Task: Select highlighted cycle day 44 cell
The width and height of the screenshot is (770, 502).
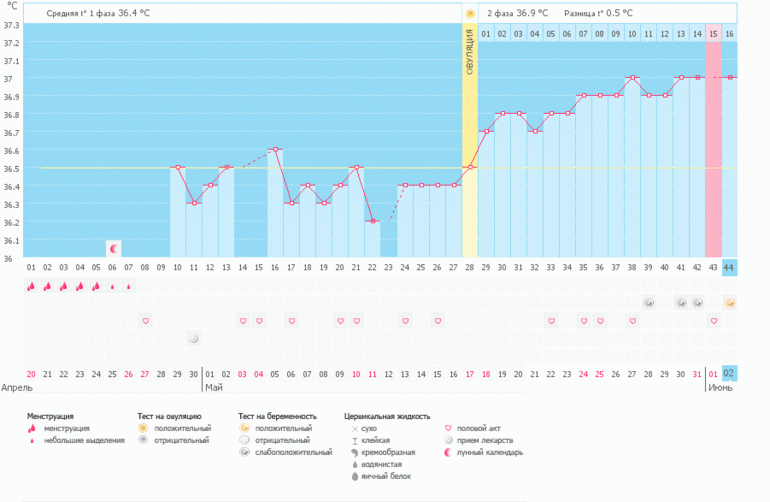Action: pos(729,268)
